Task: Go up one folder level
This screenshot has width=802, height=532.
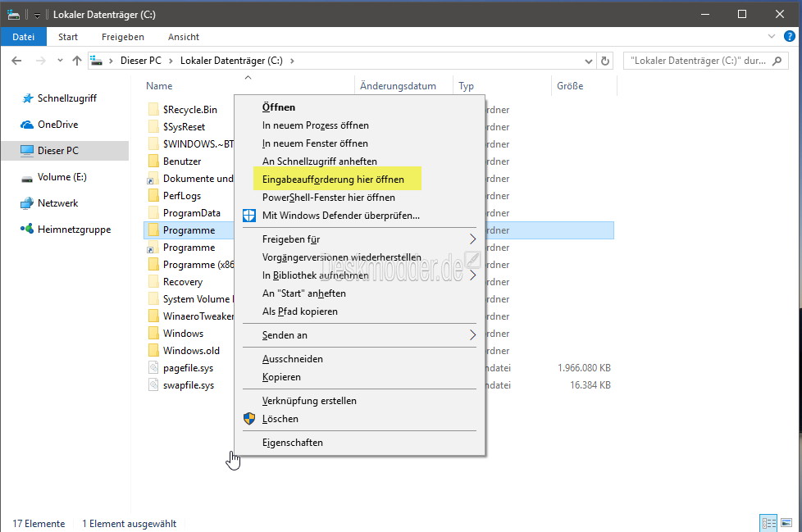Action: (x=77, y=61)
